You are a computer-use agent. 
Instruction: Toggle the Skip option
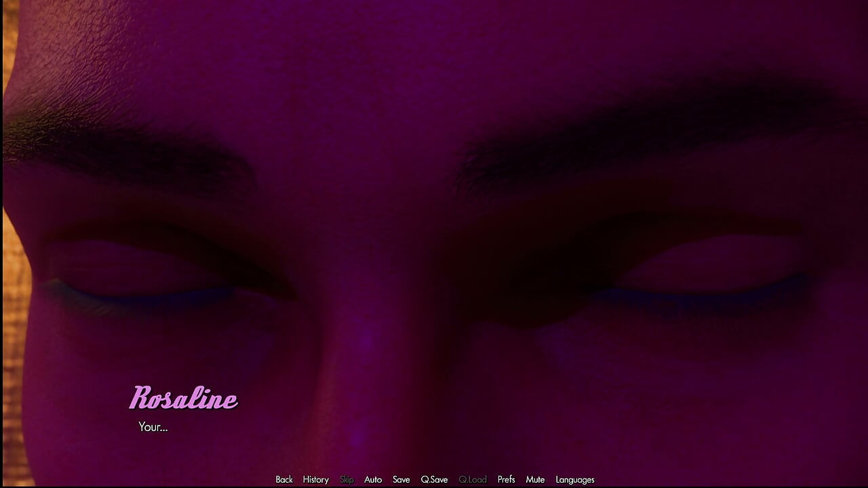347,479
